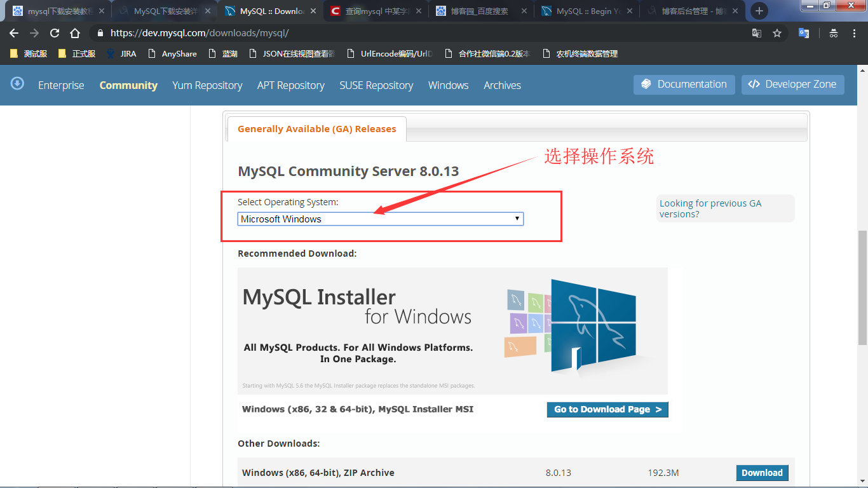Viewport: 868px width, 488px height.
Task: Open the Google Translate extension icon
Action: point(804,33)
